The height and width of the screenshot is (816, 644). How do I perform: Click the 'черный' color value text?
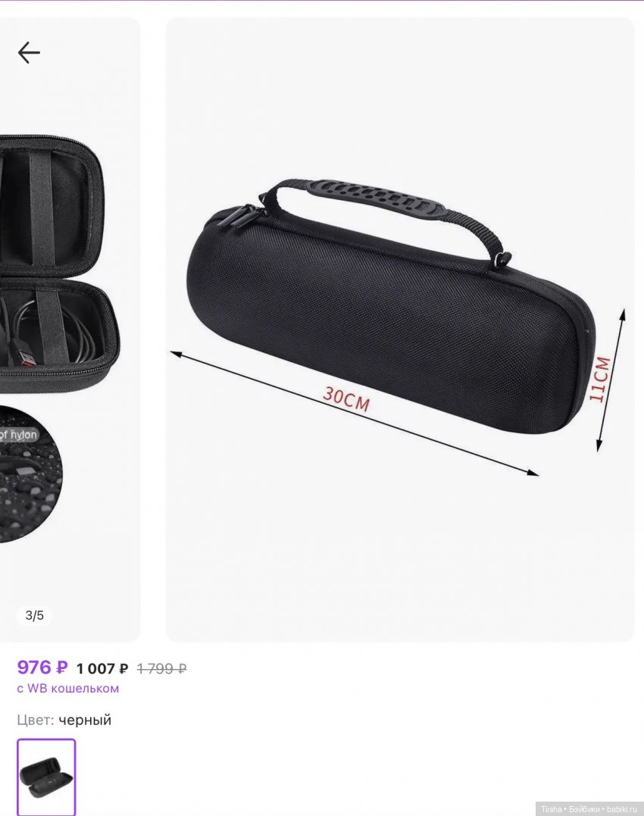click(x=85, y=721)
